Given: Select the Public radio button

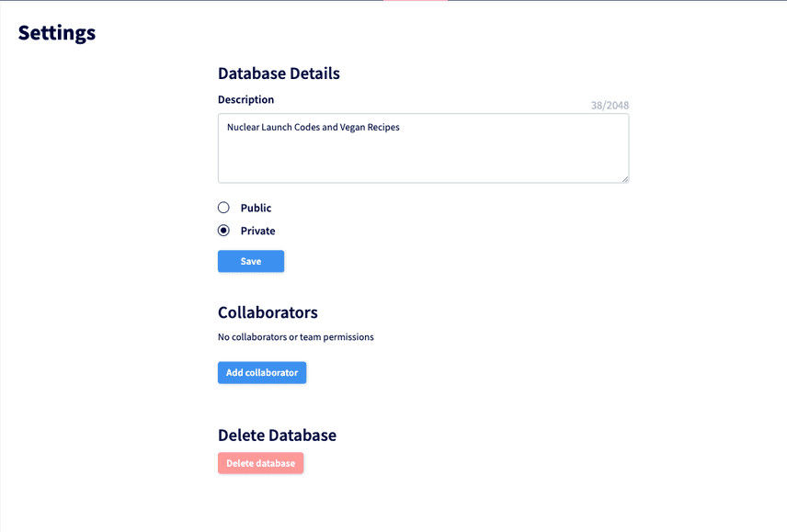Looking at the screenshot, I should point(223,208).
